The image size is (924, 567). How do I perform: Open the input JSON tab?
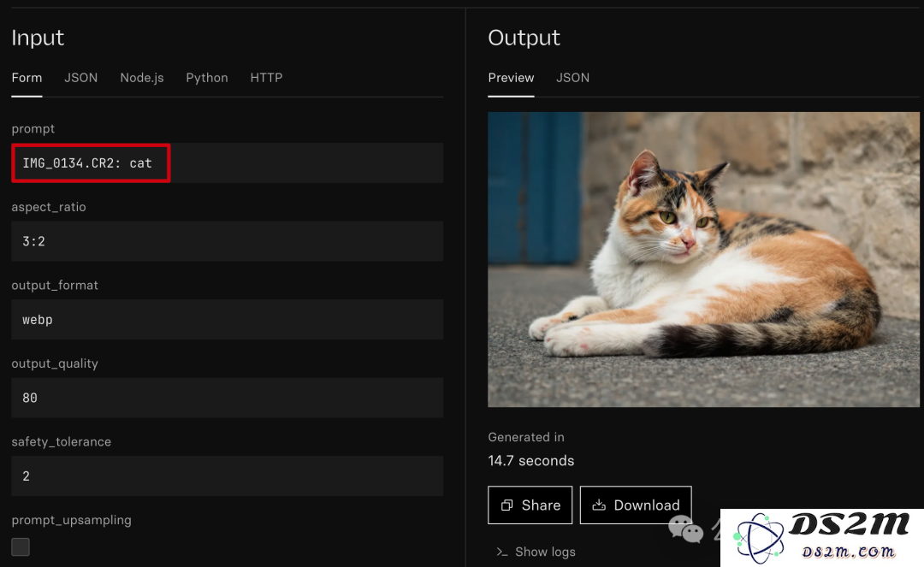point(80,78)
